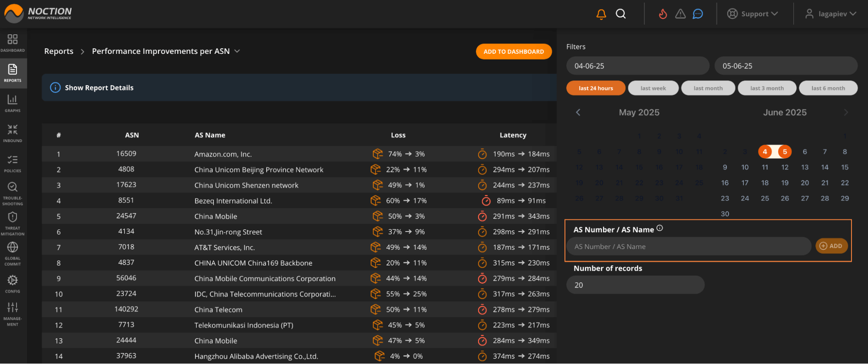Click the No.31,Jin-rong Street entry
The image size is (868, 364).
point(228,232)
